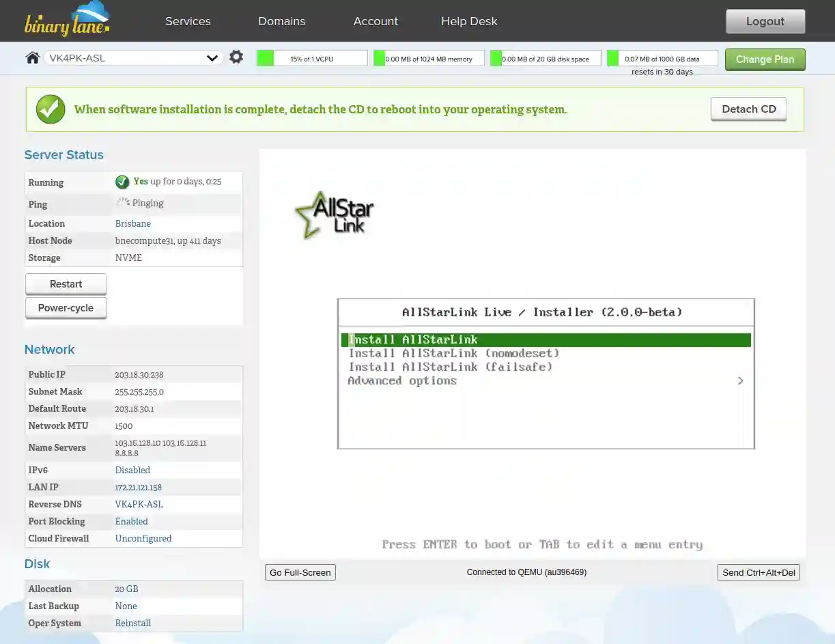Click Send Ctrl+Alt+Del button

pos(759,572)
